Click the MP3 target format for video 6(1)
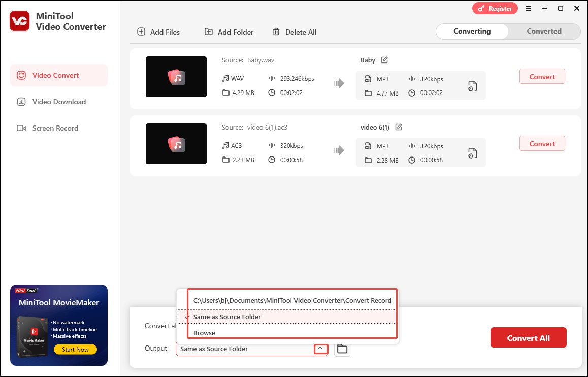Viewport: 588px width, 377px height. 382,146
